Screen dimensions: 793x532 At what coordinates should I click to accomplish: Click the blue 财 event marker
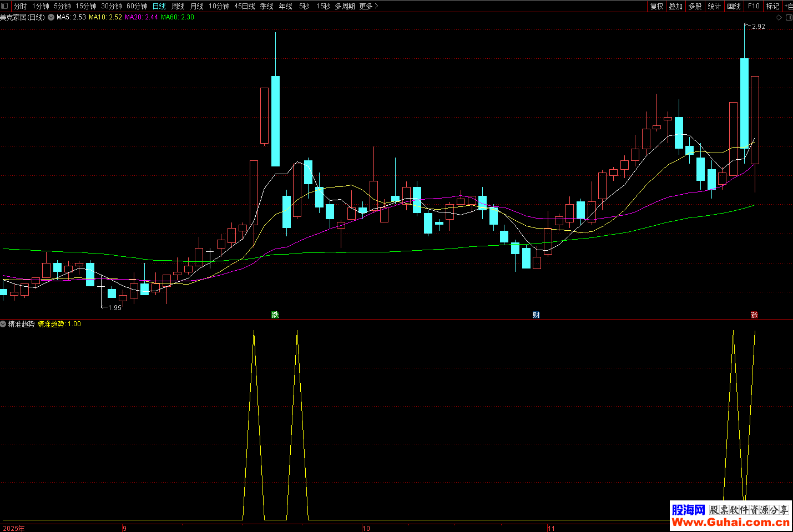click(x=536, y=315)
